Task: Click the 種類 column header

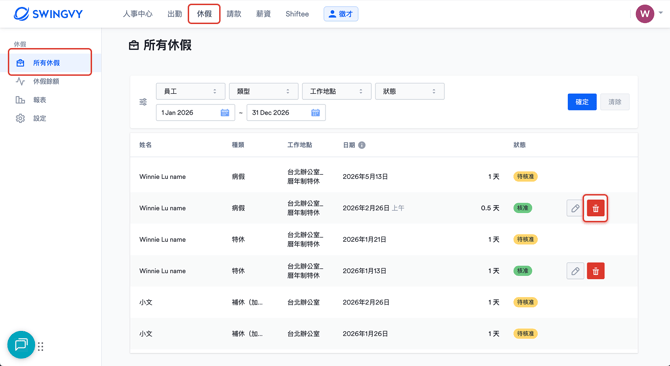Action: click(238, 145)
